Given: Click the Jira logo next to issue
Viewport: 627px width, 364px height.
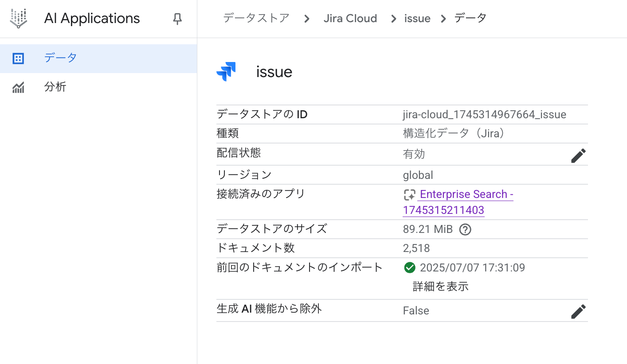Looking at the screenshot, I should [226, 71].
